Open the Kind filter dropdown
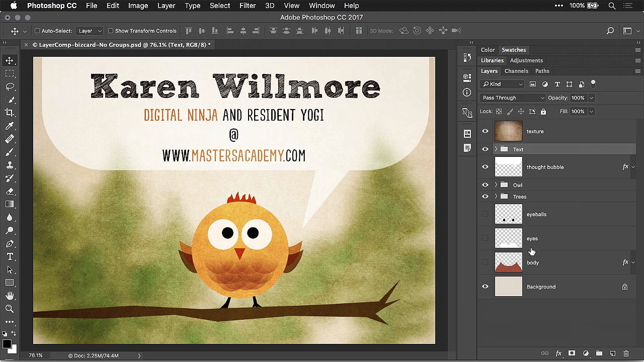Image resolution: width=644 pixels, height=362 pixels. (502, 84)
